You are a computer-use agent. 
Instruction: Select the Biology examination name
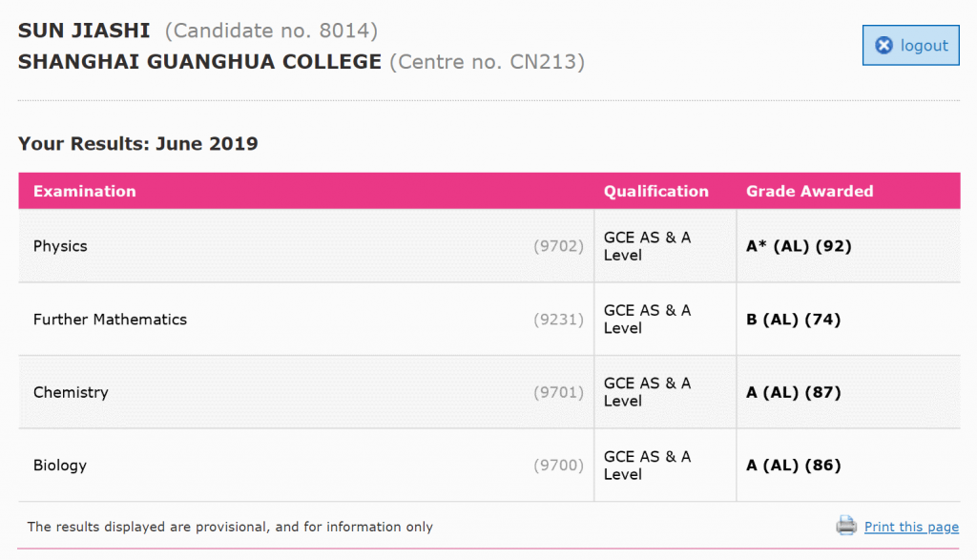60,466
